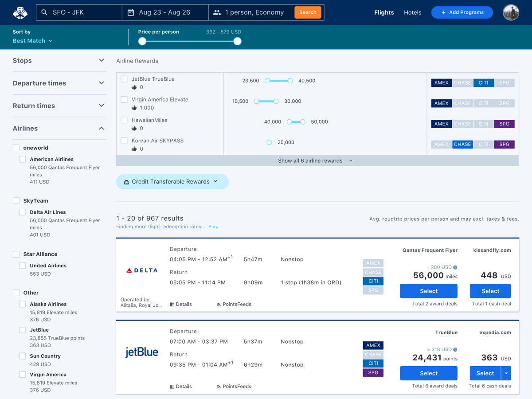Click the jetBlue airline logo
This screenshot has width=532, height=399.
(142, 352)
